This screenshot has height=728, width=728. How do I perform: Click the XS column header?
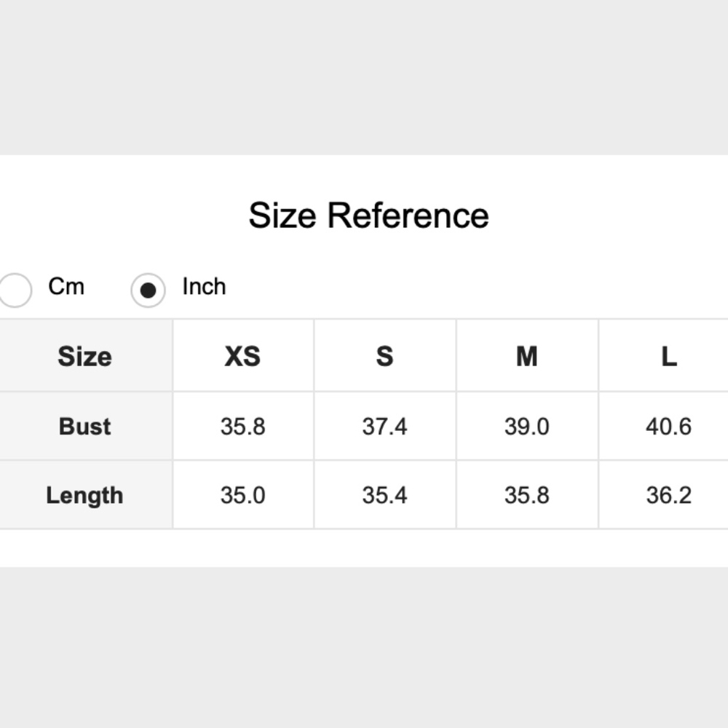242,356
